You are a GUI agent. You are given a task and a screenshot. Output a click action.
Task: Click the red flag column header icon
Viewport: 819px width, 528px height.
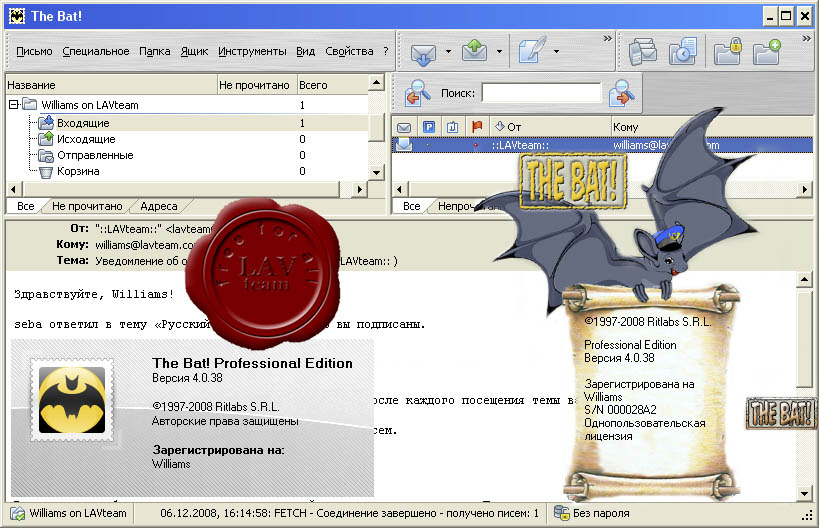point(477,127)
